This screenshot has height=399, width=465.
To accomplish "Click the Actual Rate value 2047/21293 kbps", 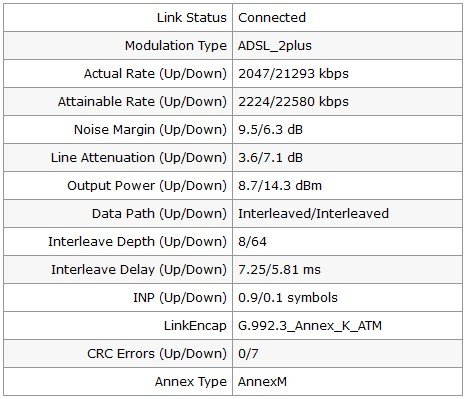I will [293, 74].
